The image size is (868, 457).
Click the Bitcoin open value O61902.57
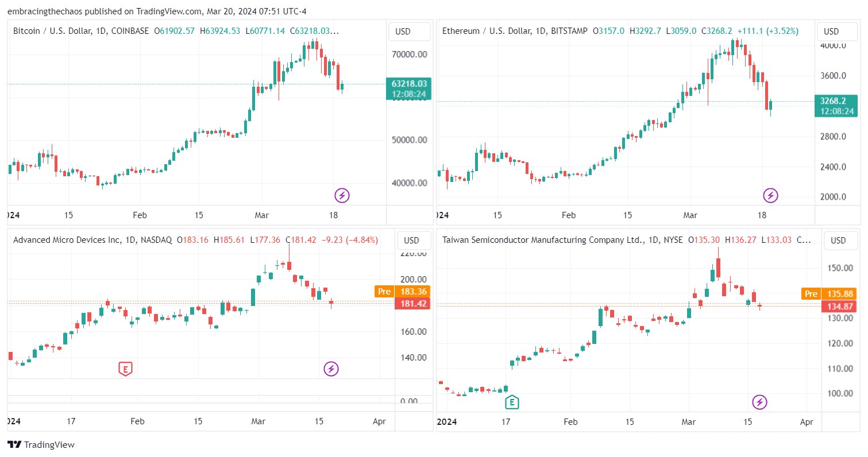pyautogui.click(x=175, y=31)
